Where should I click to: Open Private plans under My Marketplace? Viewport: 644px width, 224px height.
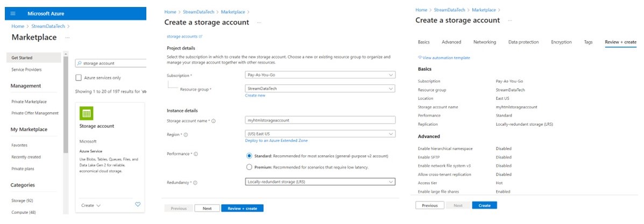(23, 169)
